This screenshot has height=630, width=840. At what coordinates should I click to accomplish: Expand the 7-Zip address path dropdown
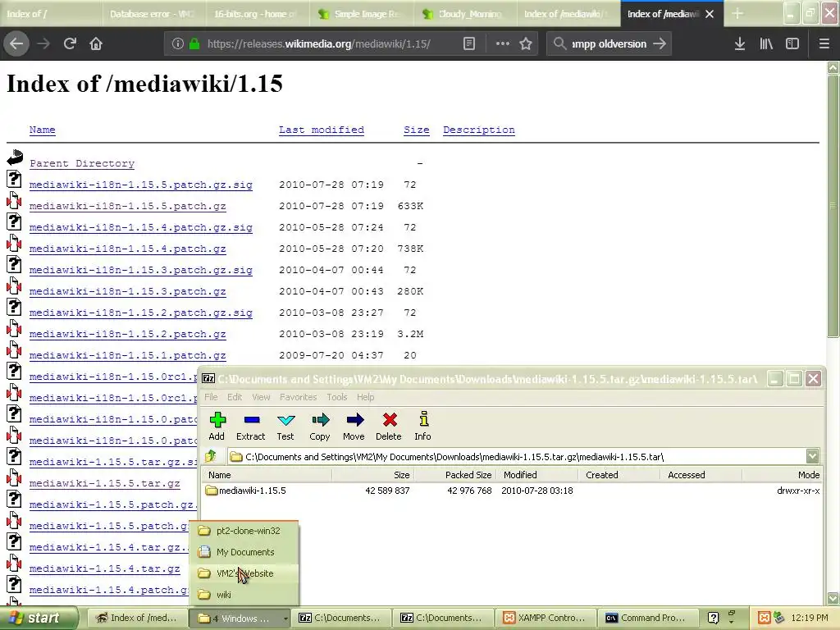(813, 456)
